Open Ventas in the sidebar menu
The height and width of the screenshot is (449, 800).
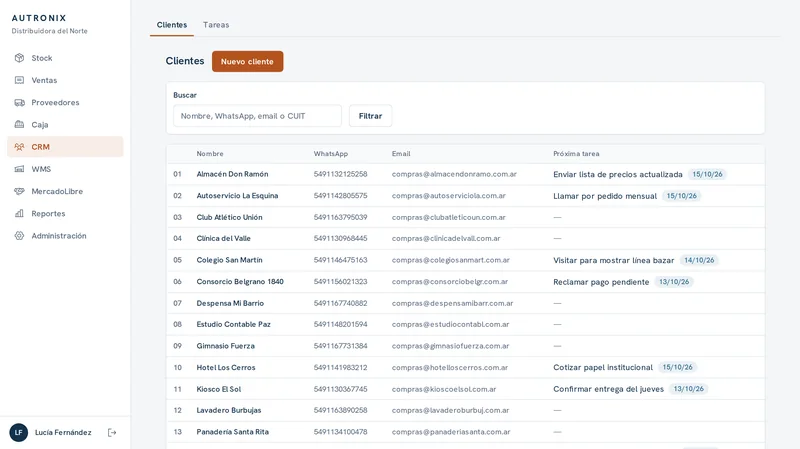(x=65, y=80)
